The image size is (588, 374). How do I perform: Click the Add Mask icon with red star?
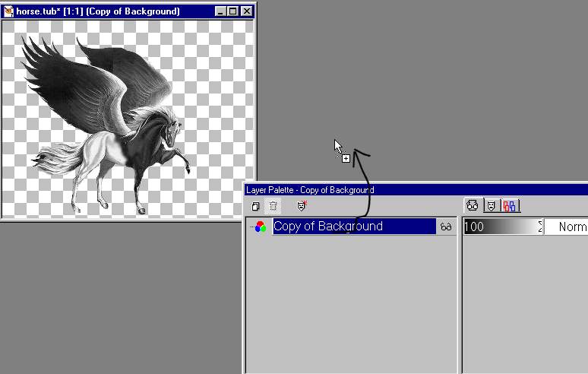tap(302, 205)
